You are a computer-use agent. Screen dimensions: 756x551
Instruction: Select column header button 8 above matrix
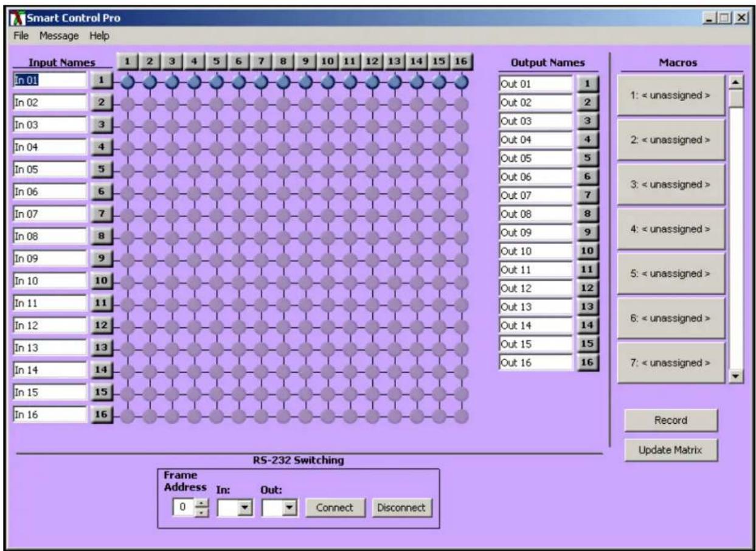tap(283, 61)
